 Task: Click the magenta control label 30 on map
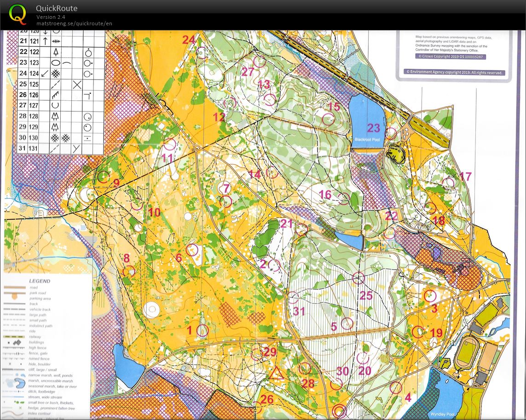click(343, 371)
